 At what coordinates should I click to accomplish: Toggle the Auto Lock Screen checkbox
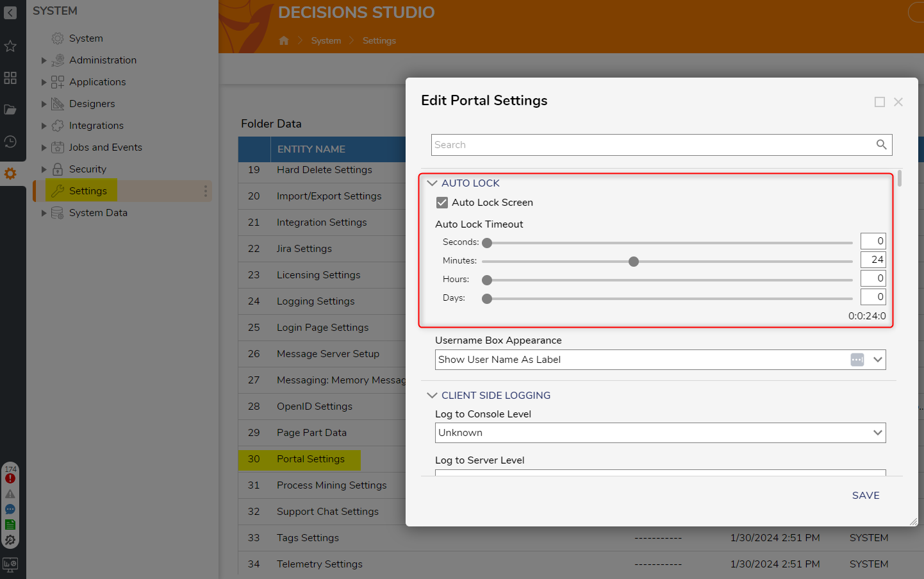tap(442, 203)
